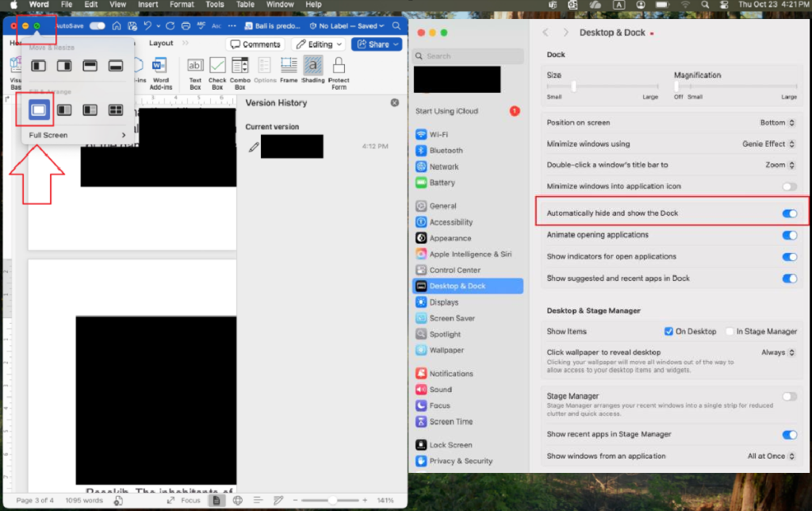Switch to Web Layout view in status bar
The height and width of the screenshot is (511, 812).
(x=238, y=500)
